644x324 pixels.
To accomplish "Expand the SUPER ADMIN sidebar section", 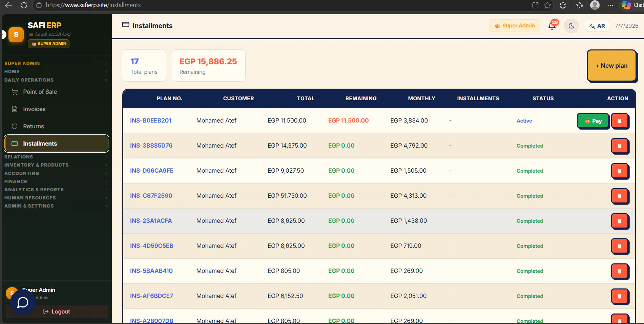I will tap(56, 63).
